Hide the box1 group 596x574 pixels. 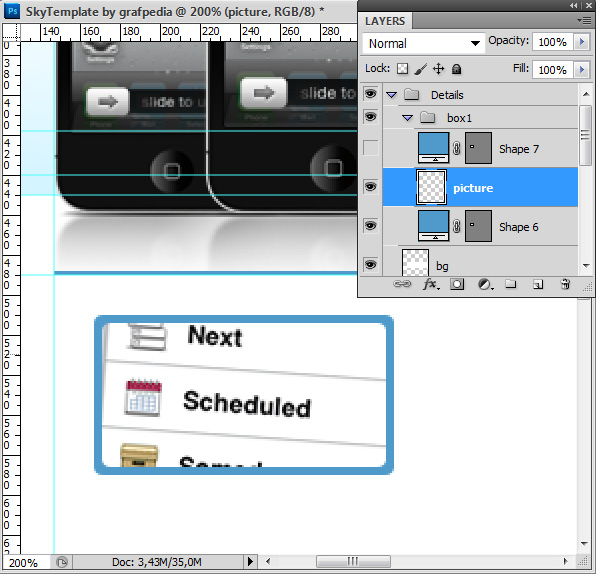tap(370, 117)
